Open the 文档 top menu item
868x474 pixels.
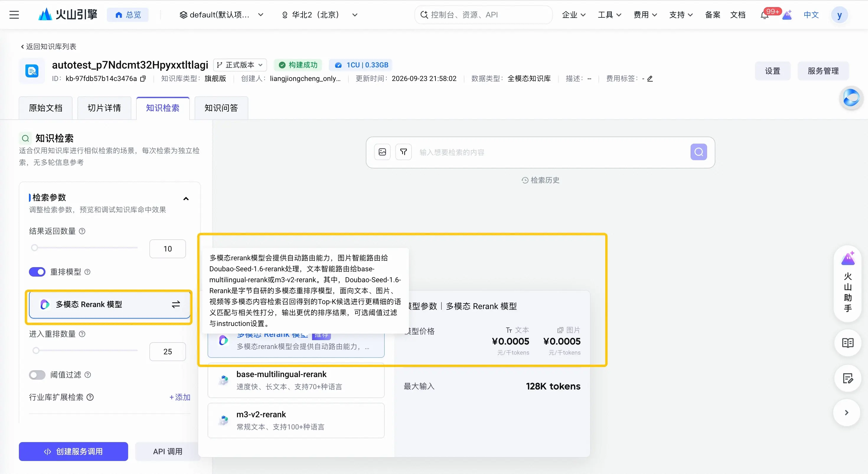(x=738, y=15)
